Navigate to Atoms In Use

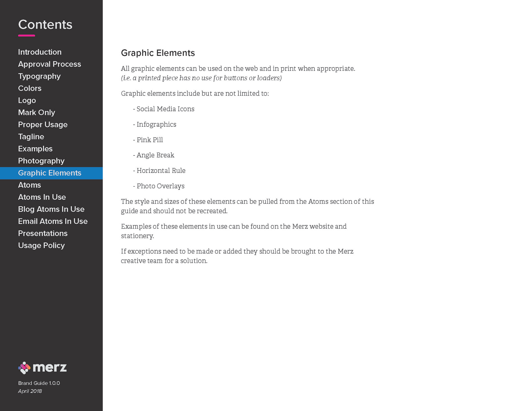tap(42, 197)
